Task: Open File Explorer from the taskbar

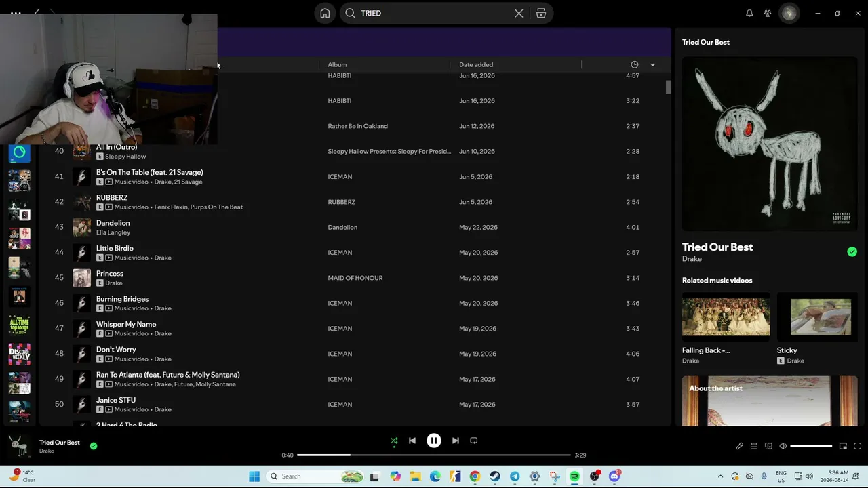Action: [415, 476]
